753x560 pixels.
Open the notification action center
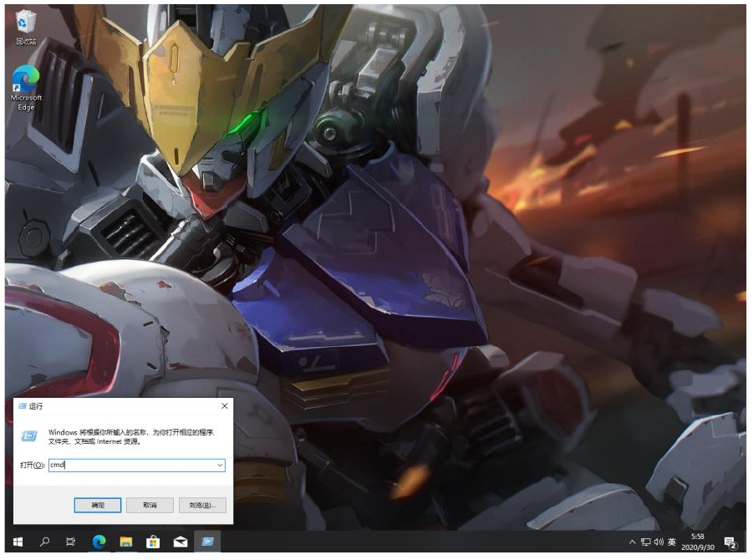pyautogui.click(x=730, y=543)
